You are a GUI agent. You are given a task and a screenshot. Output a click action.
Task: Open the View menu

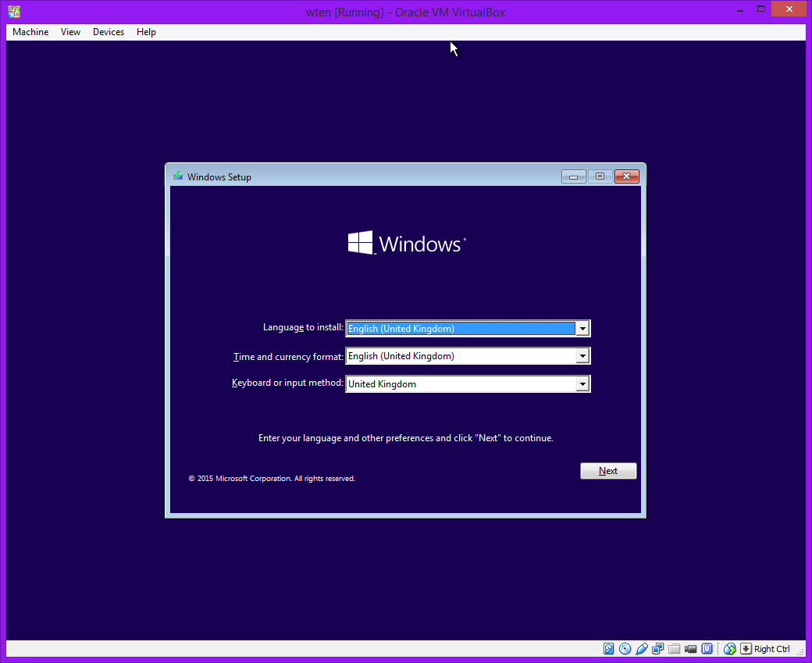(70, 32)
